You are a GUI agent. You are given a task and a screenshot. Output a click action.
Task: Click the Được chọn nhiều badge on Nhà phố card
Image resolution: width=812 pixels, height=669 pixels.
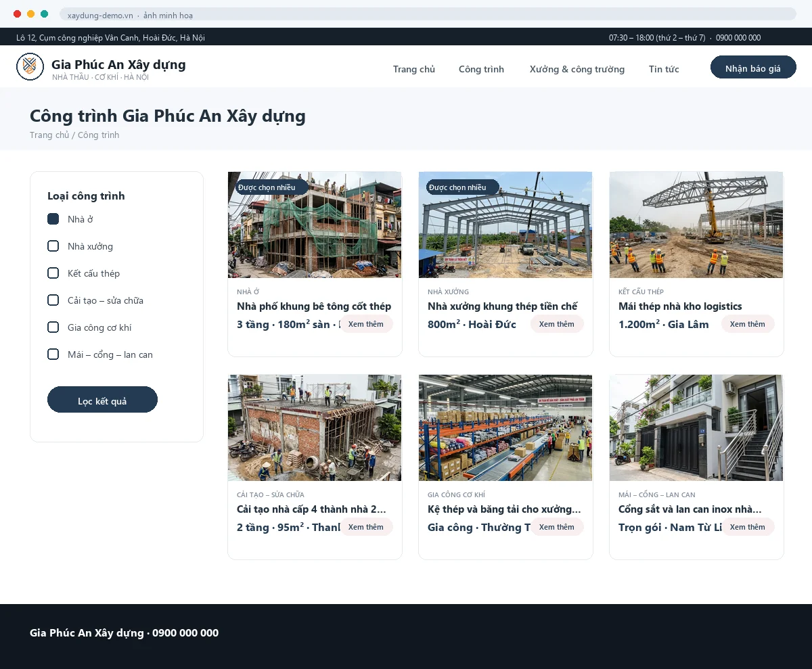coord(272,187)
